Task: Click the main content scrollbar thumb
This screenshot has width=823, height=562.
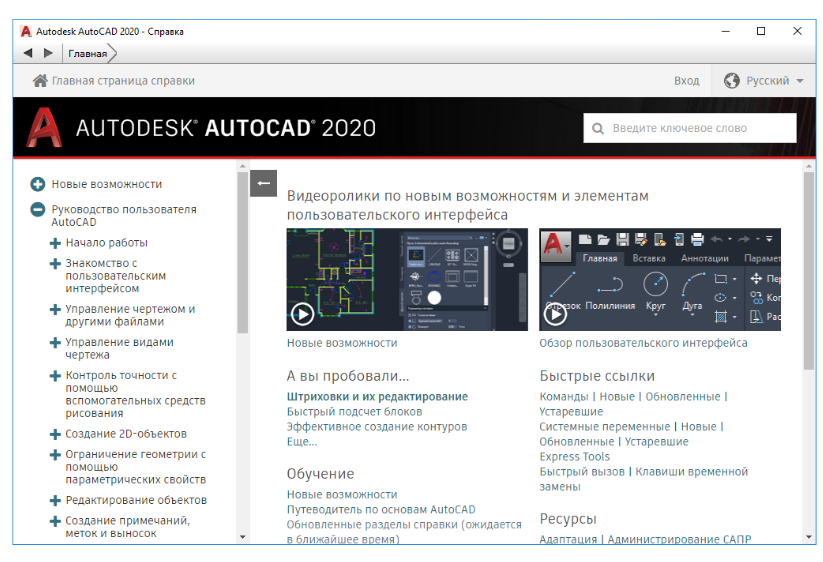Action: (809, 271)
